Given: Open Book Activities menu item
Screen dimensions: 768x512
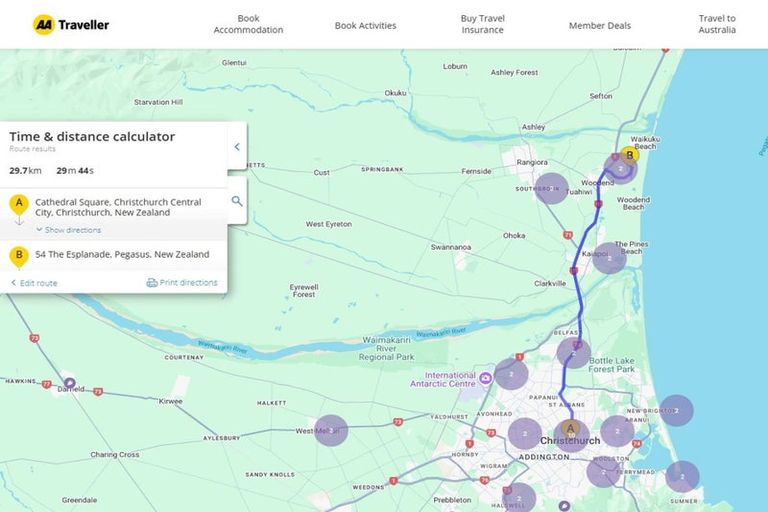Looking at the screenshot, I should 365,25.
